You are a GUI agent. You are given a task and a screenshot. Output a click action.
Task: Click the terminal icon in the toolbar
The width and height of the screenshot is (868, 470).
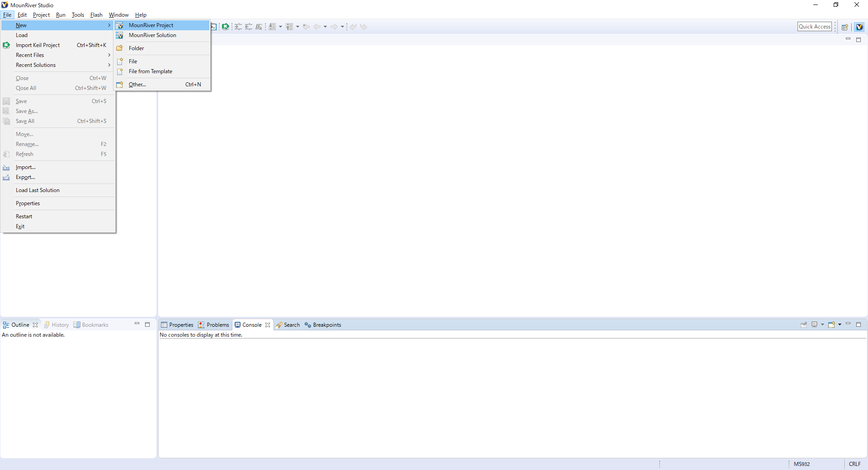click(213, 27)
